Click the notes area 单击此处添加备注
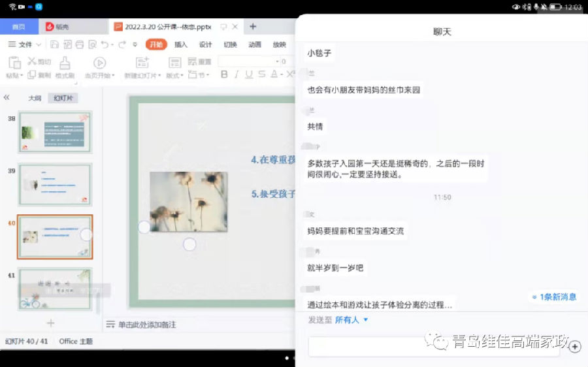Image resolution: width=588 pixels, height=367 pixels. (146, 325)
